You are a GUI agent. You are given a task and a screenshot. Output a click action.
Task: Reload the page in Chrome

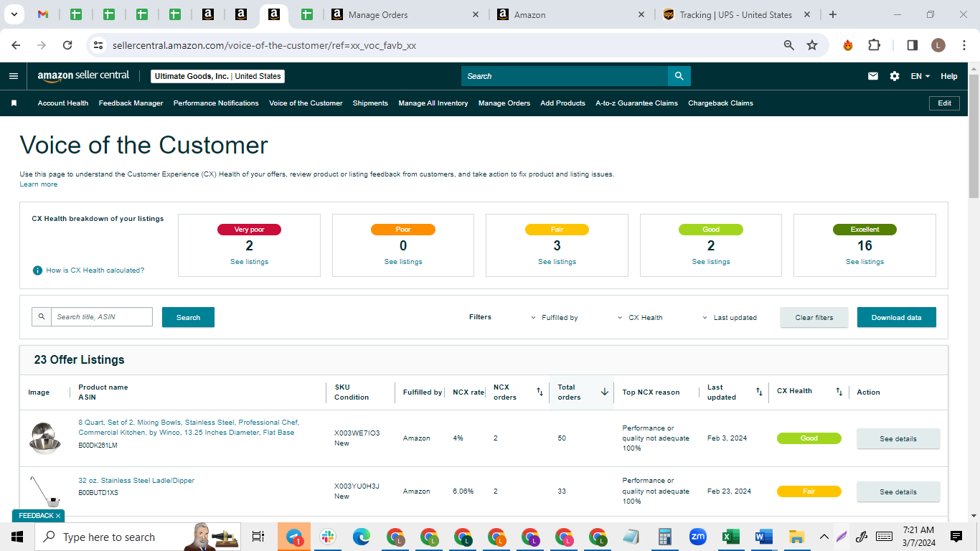pyautogui.click(x=67, y=45)
